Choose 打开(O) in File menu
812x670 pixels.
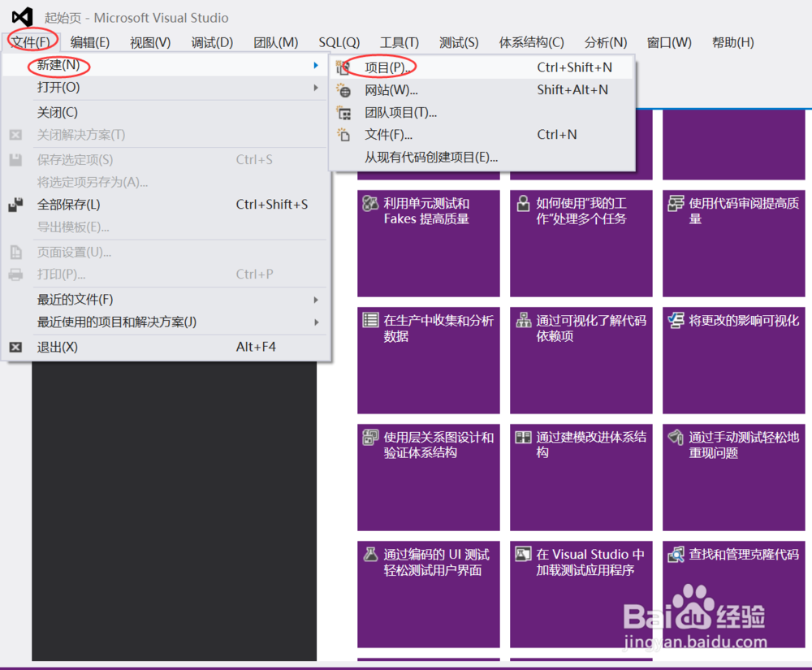coord(166,88)
